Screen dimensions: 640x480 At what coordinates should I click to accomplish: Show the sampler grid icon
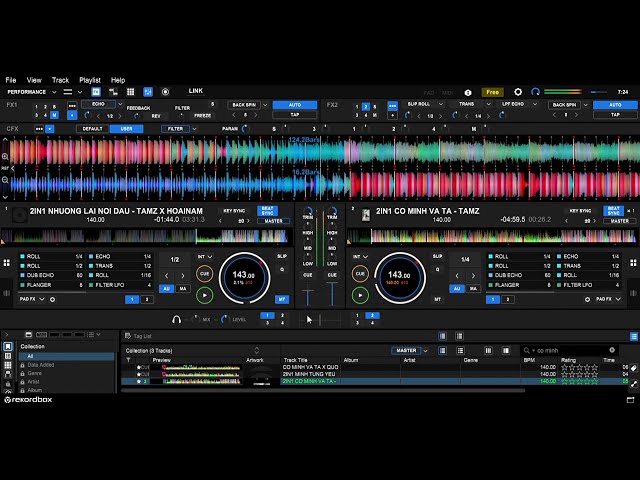coord(131,92)
